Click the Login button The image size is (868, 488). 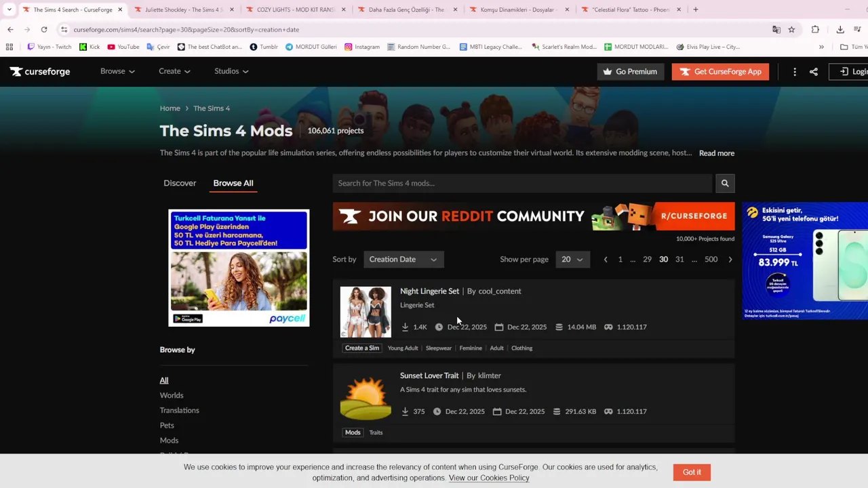[x=849, y=72]
